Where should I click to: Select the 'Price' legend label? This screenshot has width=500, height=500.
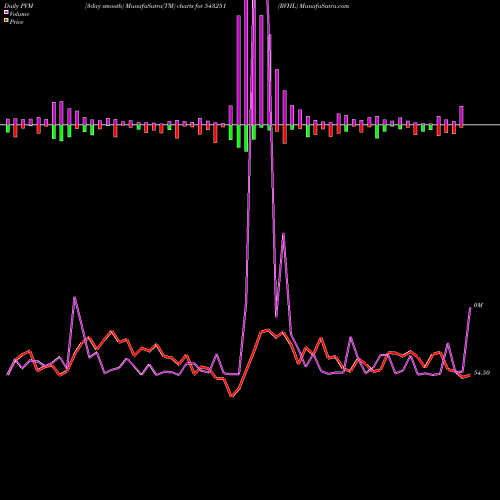[16, 22]
